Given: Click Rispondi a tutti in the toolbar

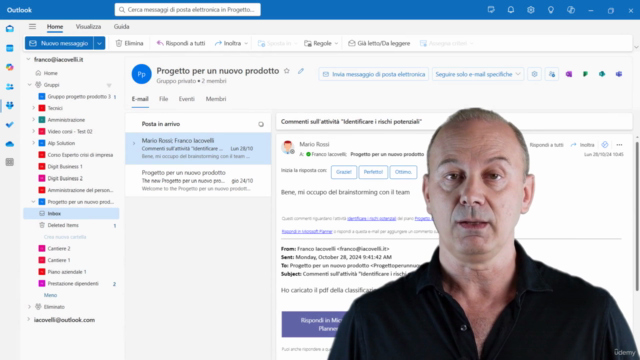Looking at the screenshot, I should (181, 43).
